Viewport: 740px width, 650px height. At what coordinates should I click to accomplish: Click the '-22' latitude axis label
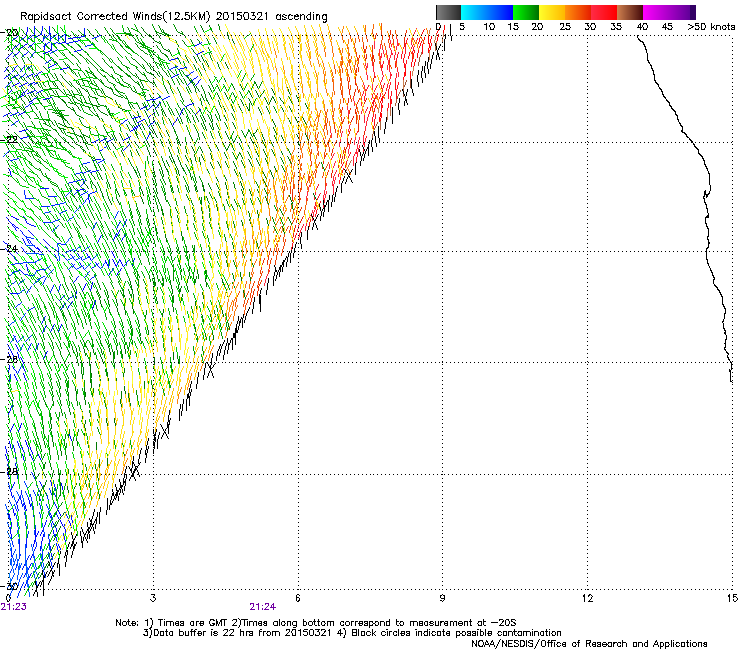[10, 140]
